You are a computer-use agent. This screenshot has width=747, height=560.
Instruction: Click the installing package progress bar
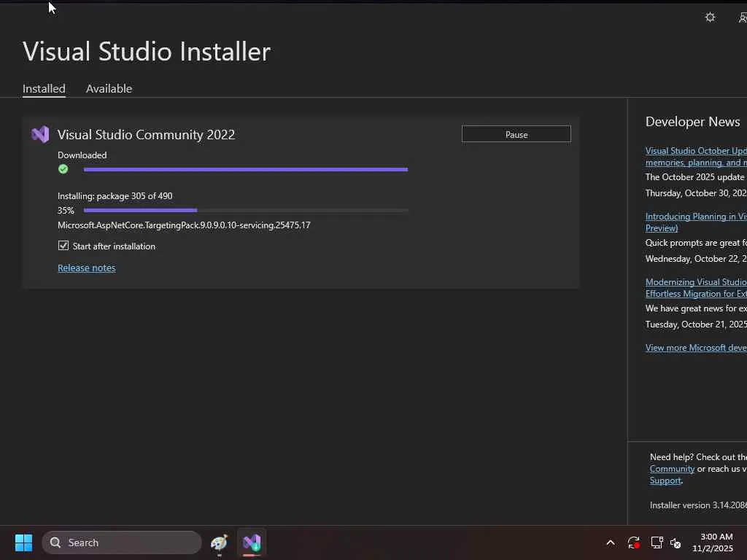[x=245, y=210]
